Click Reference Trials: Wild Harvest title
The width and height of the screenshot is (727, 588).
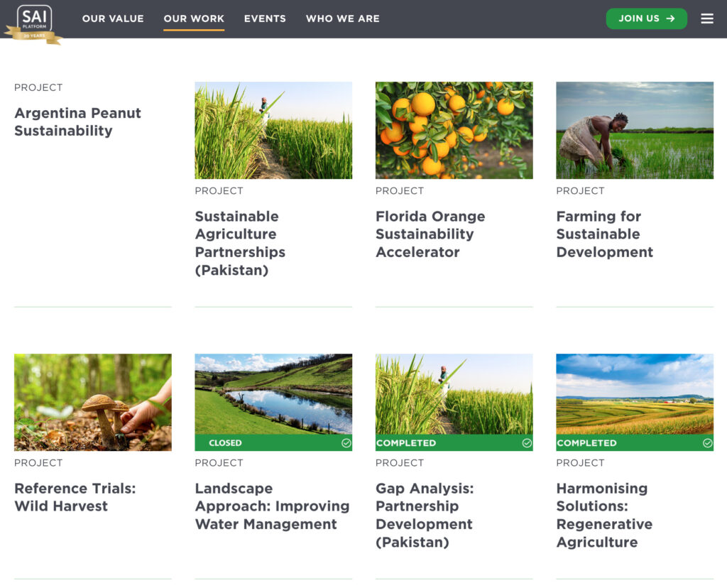[75, 497]
